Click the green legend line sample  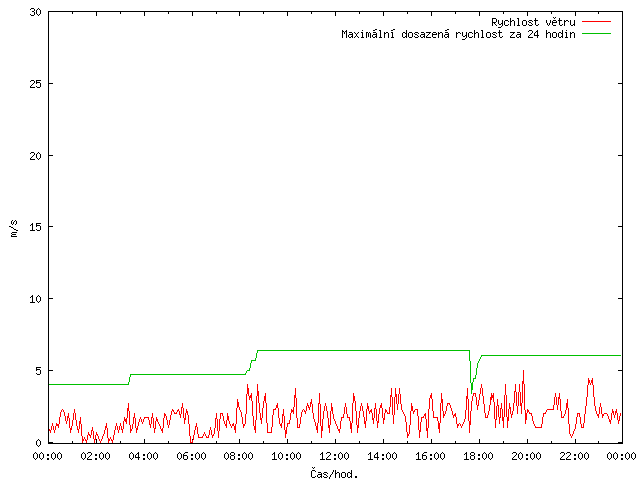pyautogui.click(x=596, y=34)
